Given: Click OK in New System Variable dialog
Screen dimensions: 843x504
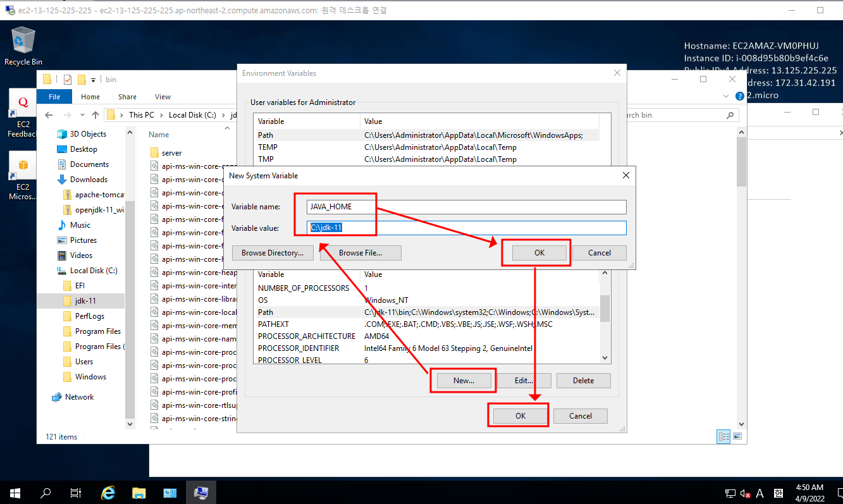Looking at the screenshot, I should pos(539,252).
